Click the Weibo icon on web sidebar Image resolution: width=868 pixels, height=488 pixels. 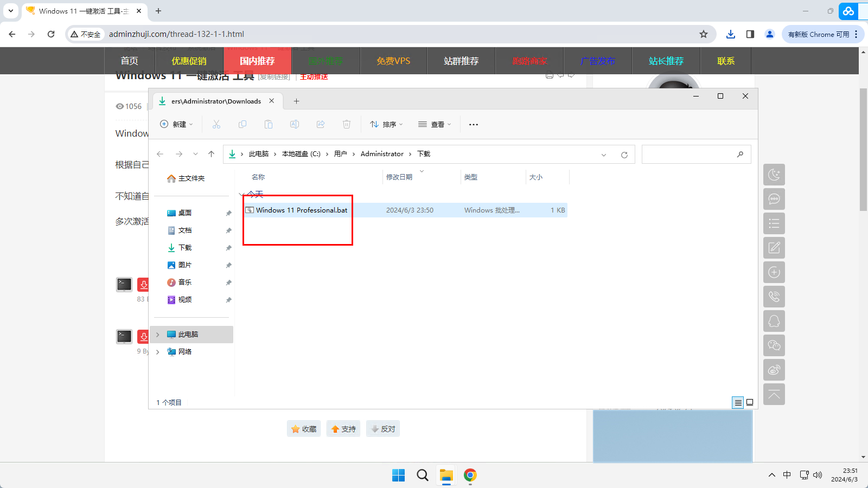coord(774,370)
